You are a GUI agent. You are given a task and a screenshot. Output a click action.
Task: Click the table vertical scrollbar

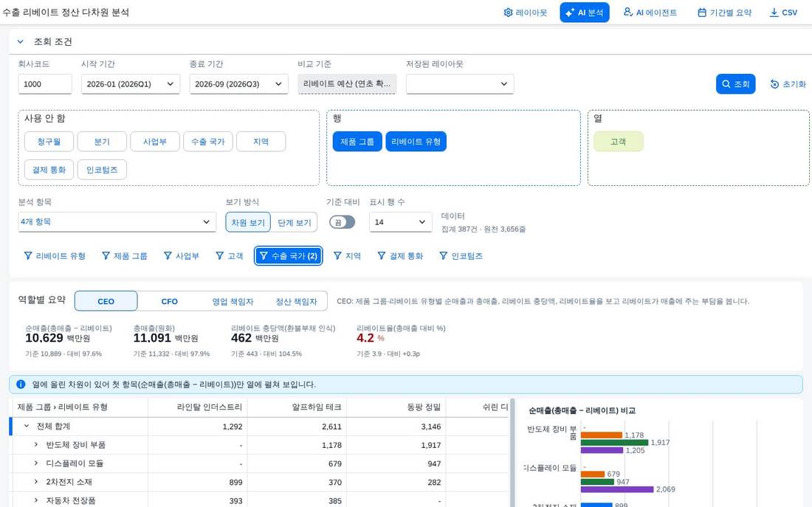[513, 452]
